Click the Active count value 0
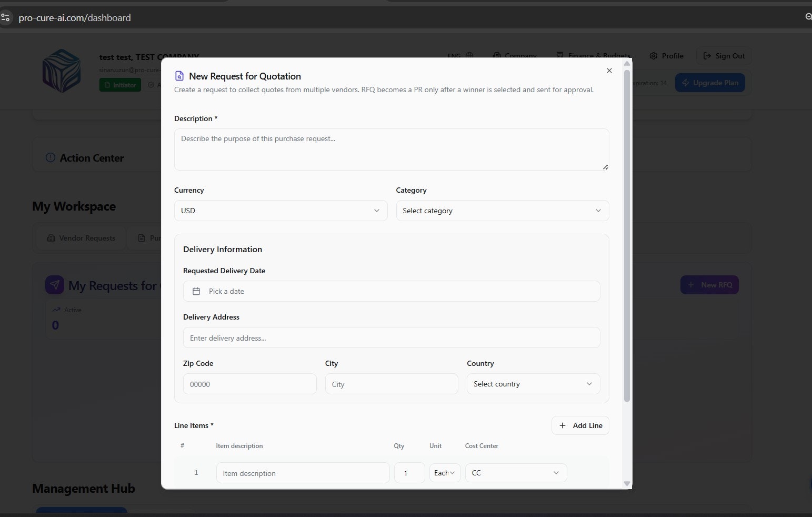Viewport: 812px width, 517px height. point(55,325)
